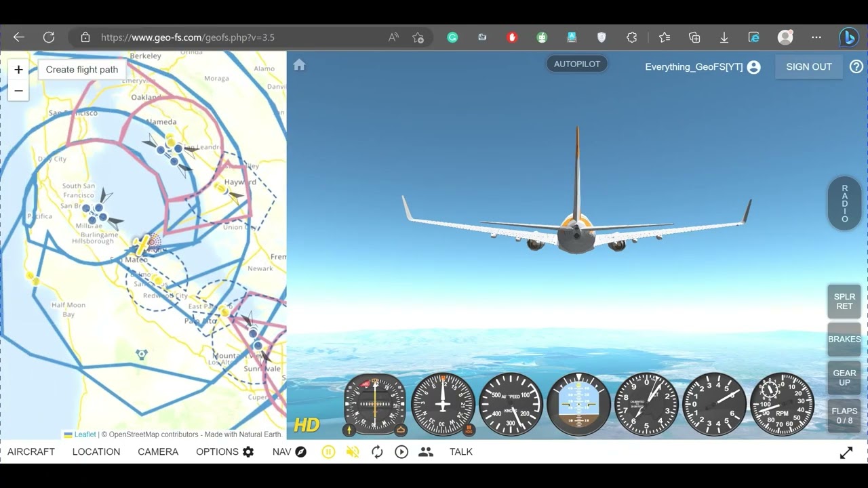Zoom out on the map
The height and width of the screenshot is (488, 868).
(x=18, y=90)
